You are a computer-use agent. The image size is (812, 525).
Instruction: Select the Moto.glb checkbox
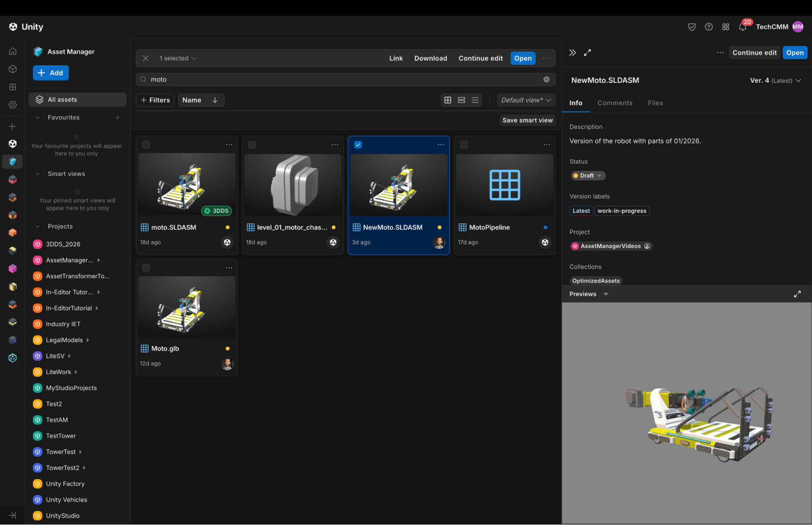coord(146,268)
